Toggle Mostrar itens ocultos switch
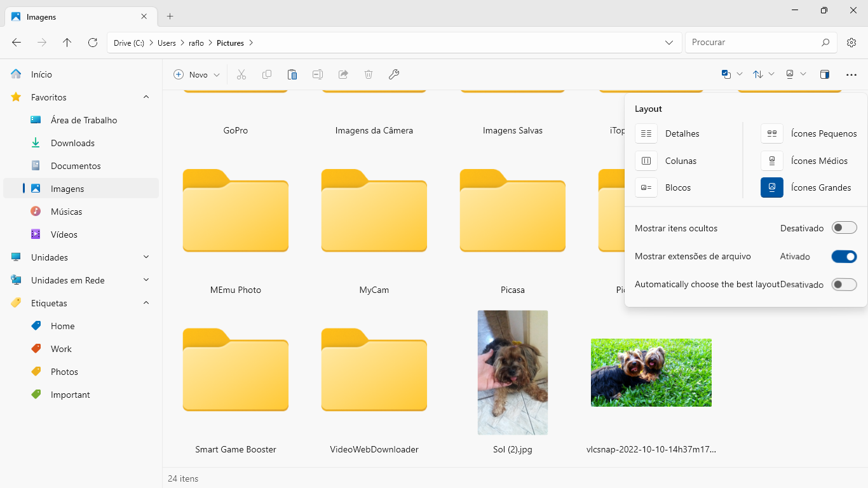Screen dimensions: 868x488 (844, 227)
